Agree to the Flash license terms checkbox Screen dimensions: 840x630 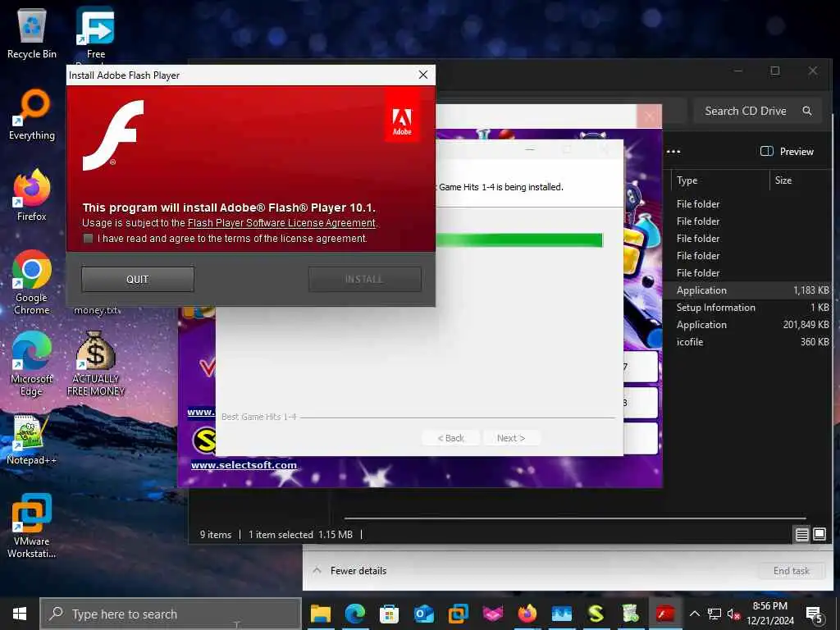(89, 239)
